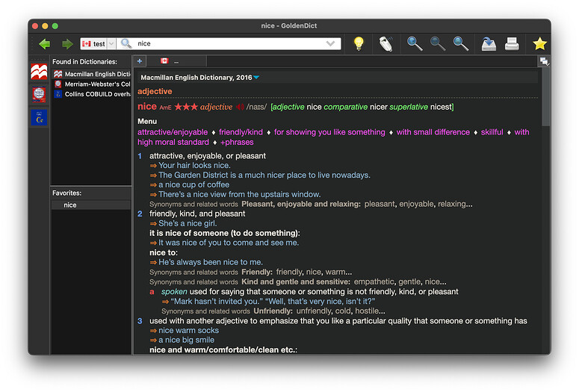Click the search input field containing 'nice'
The image size is (579, 392).
click(x=224, y=44)
